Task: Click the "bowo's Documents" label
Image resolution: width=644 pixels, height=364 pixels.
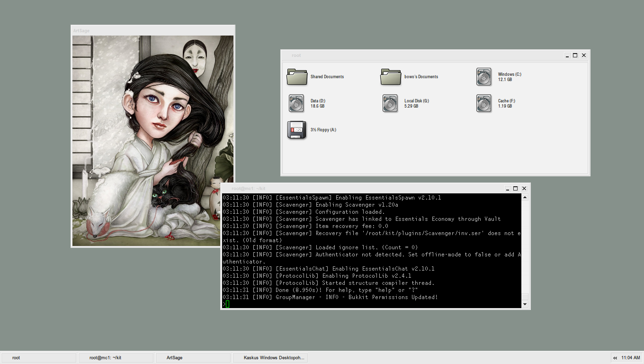Action: (x=421, y=77)
